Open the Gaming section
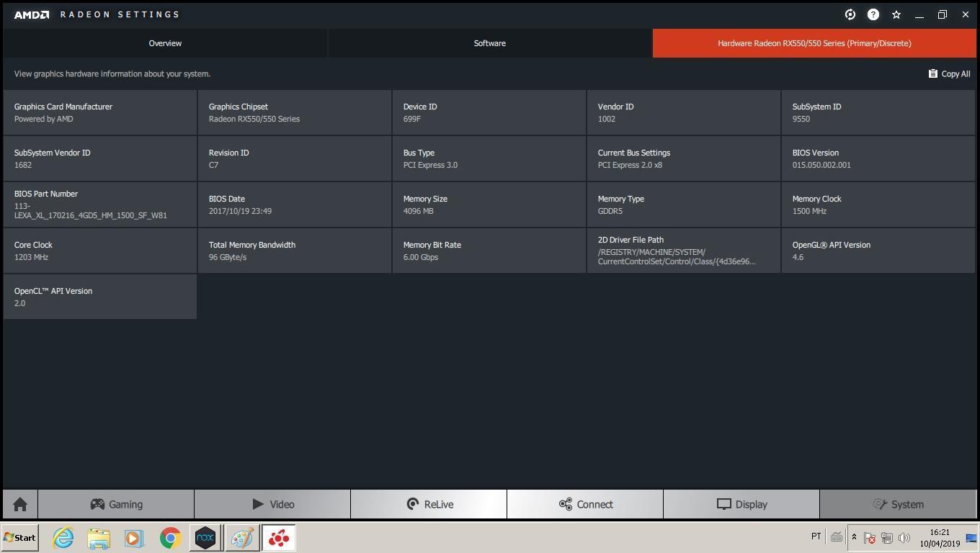980x553 pixels. [x=116, y=504]
